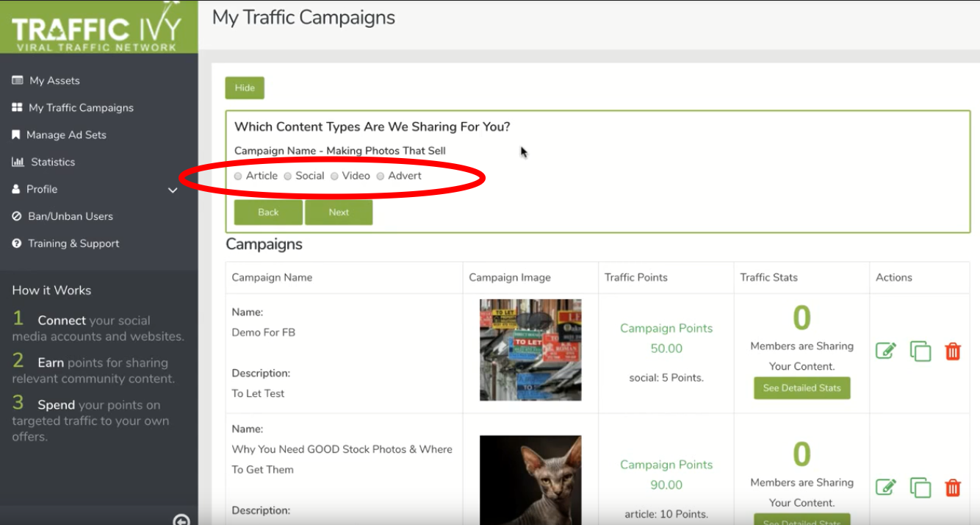The image size is (980, 525).
Task: Choose the Advert content type
Action: 381,176
